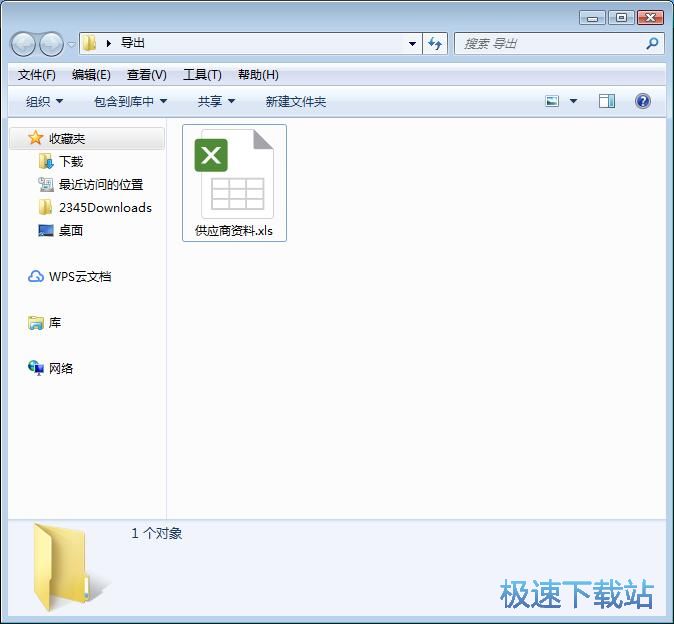Click the change view icon
Image resolution: width=674 pixels, height=624 pixels.
[x=552, y=101]
